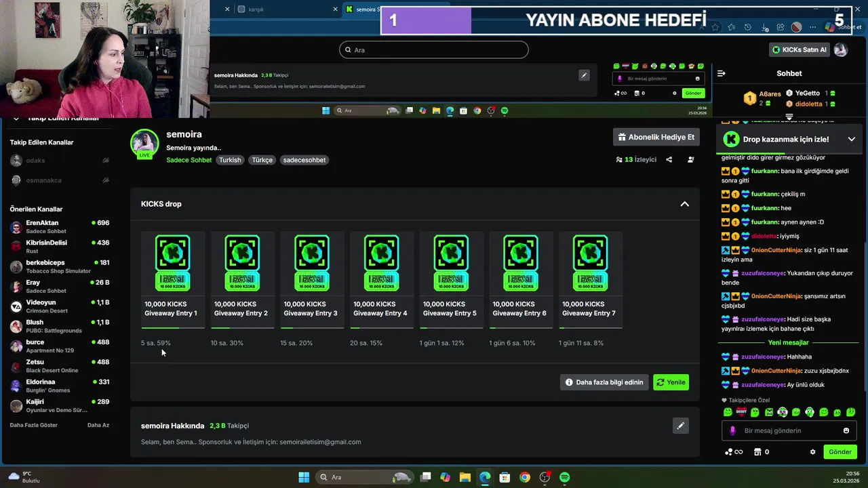Click the 13 İzleyici viewer count

pos(636,160)
